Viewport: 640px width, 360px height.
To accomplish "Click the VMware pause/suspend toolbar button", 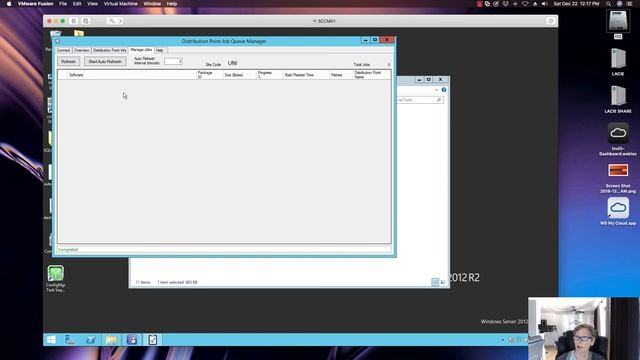I will click(73, 21).
